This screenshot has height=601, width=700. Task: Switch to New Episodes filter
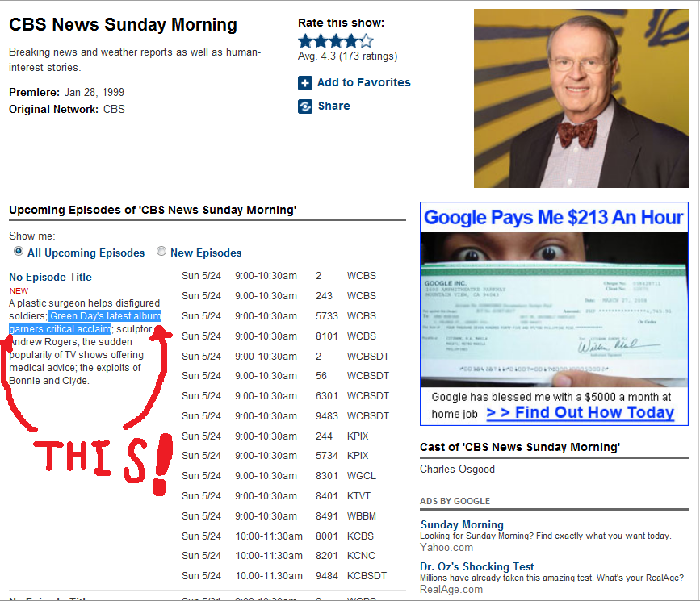[x=161, y=251]
